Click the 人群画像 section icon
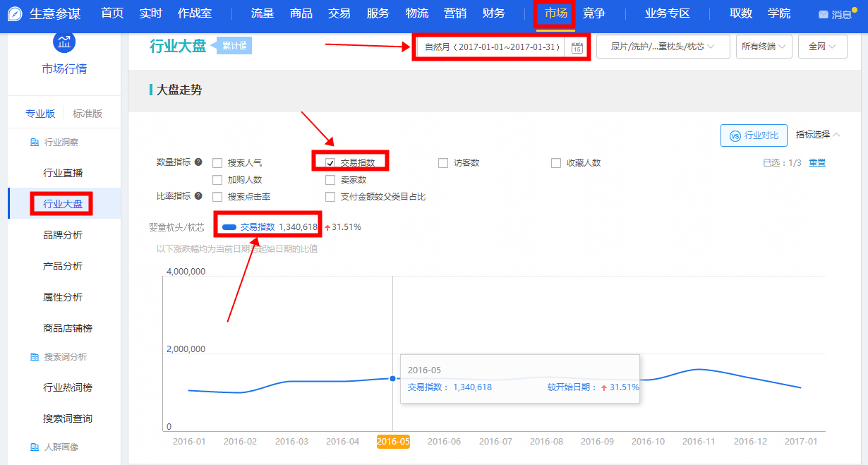 pyautogui.click(x=35, y=447)
